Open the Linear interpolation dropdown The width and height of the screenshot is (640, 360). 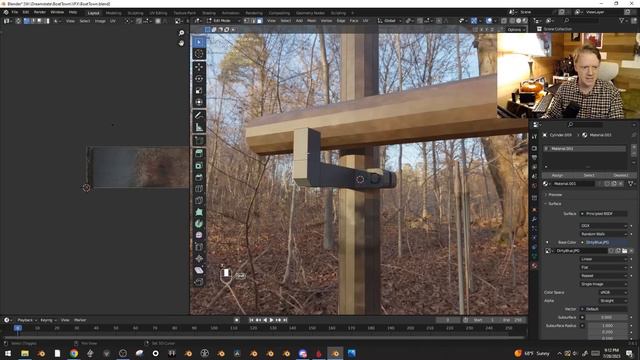click(604, 259)
